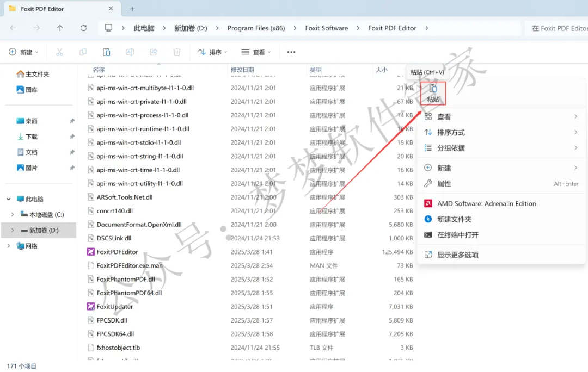Open 主文件夹 home in sidebar
Image resolution: width=588 pixels, height=372 pixels.
tap(33, 74)
